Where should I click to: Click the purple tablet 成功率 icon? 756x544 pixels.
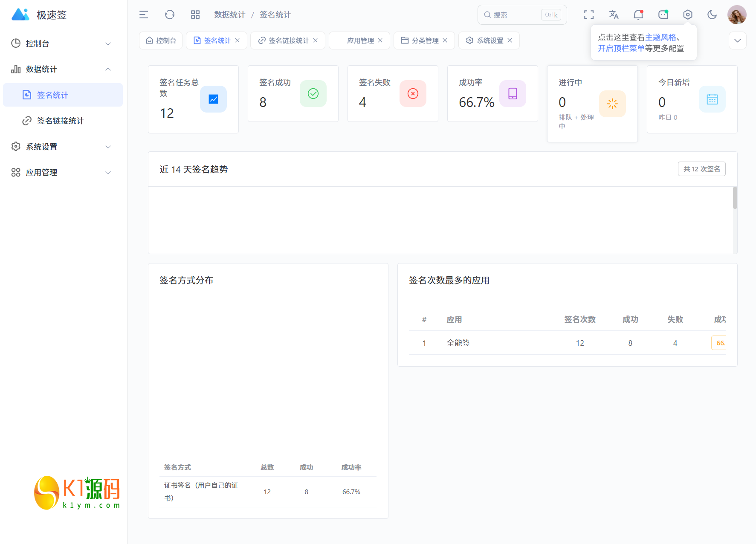(513, 94)
